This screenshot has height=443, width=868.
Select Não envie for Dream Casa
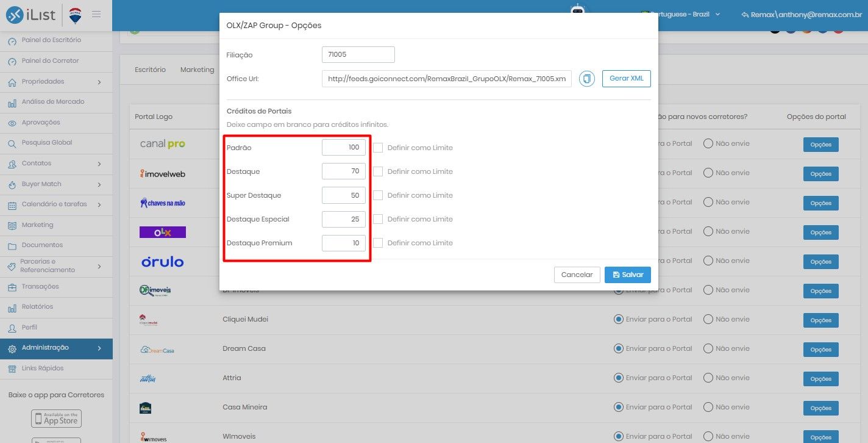(708, 348)
